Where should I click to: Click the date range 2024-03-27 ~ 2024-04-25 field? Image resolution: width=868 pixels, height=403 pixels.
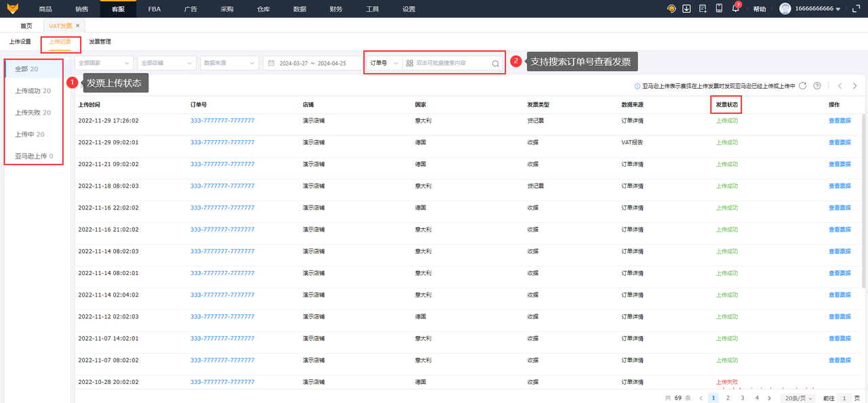tap(313, 63)
